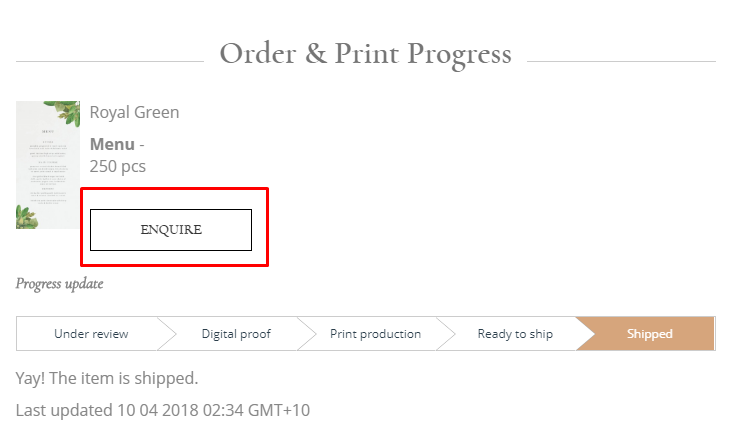Click the bold Menu item label
This screenshot has height=435, width=741.
tap(112, 144)
